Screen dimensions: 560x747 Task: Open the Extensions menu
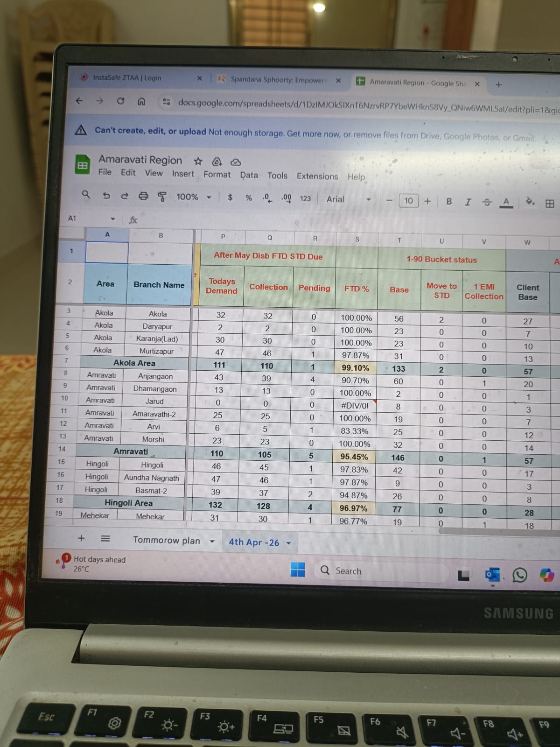tap(317, 176)
